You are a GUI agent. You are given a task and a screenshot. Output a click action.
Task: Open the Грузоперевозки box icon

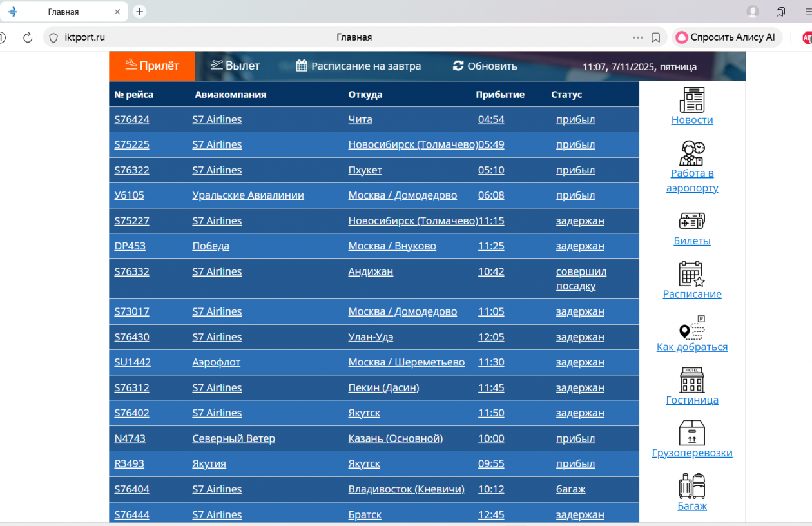click(692, 433)
